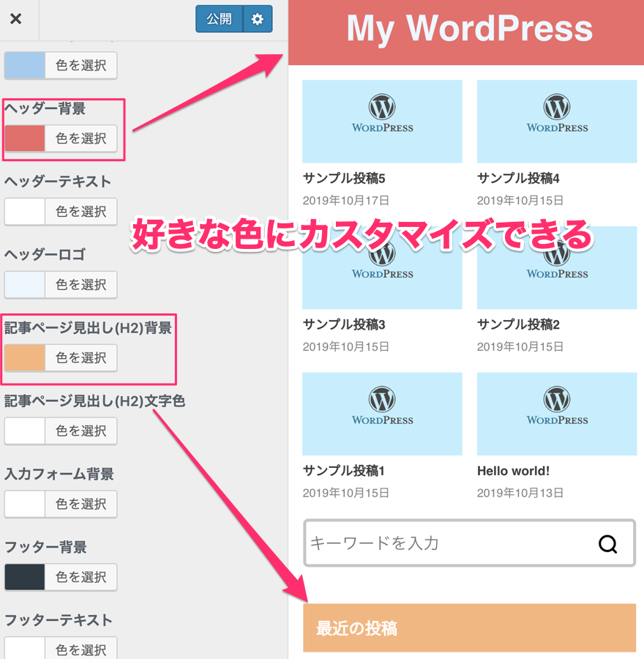Open the Hello world! post link
Screen dimensions: 644x659
(513, 471)
